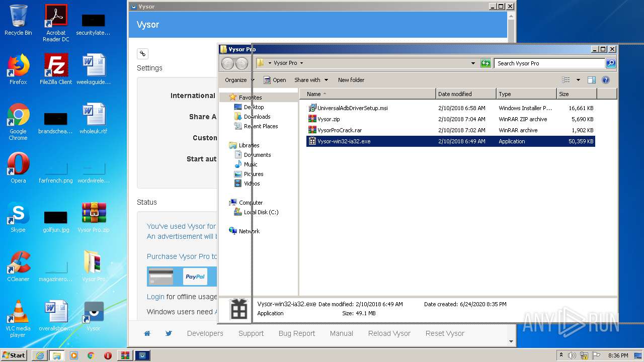This screenshot has height=362, width=644.
Task: Open Developers link in Vysor footer
Action: (205, 333)
